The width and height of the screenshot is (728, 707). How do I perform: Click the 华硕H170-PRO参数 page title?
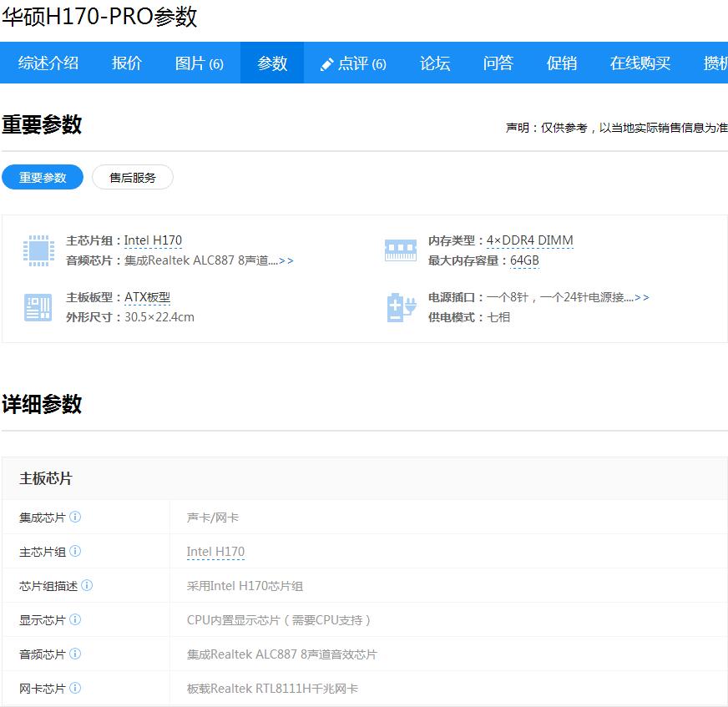[x=99, y=17]
